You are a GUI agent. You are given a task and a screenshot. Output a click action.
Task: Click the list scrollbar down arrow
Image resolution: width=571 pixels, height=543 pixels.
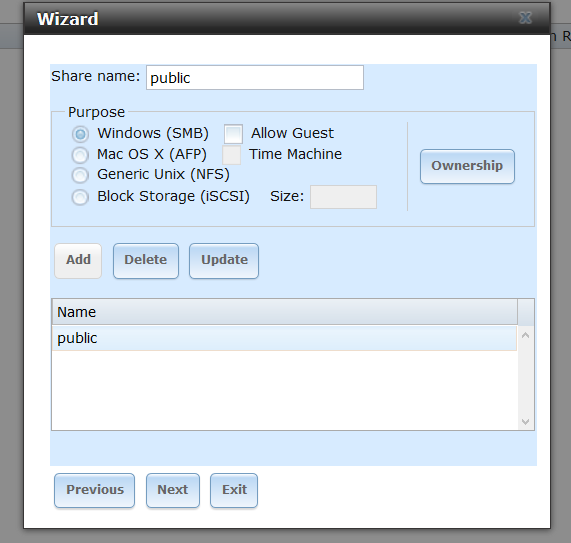pos(525,422)
